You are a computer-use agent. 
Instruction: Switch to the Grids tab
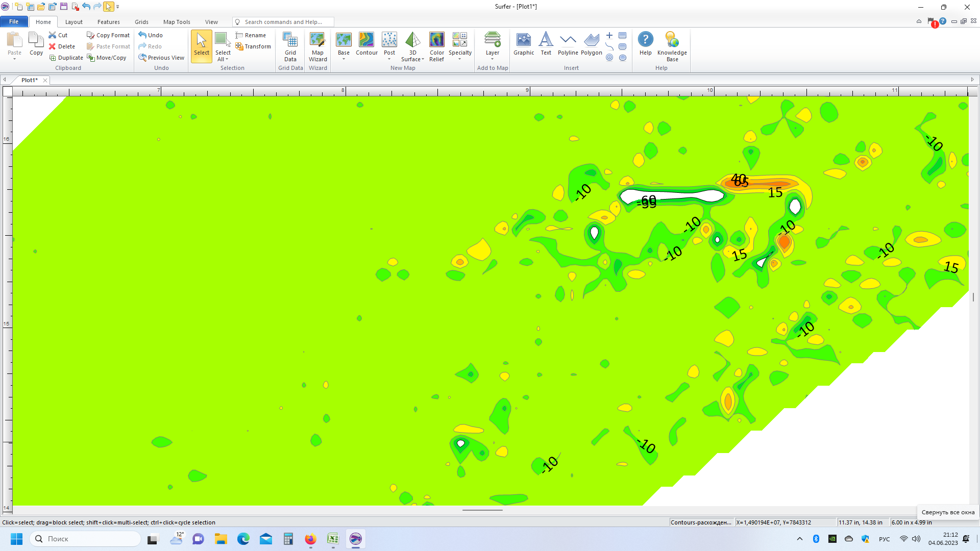pyautogui.click(x=141, y=22)
